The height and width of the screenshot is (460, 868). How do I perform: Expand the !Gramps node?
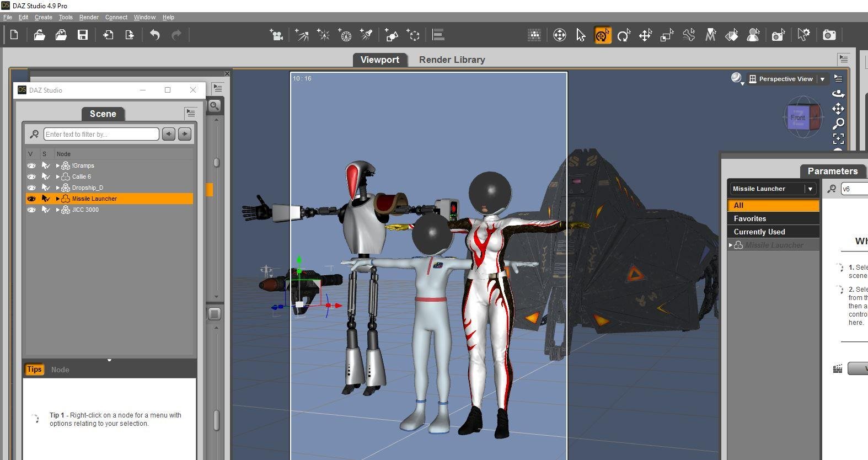57,165
